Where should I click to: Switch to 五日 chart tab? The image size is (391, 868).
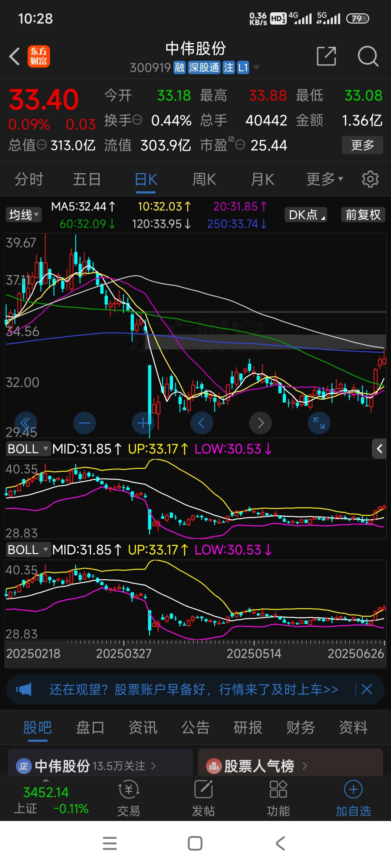pos(87,179)
